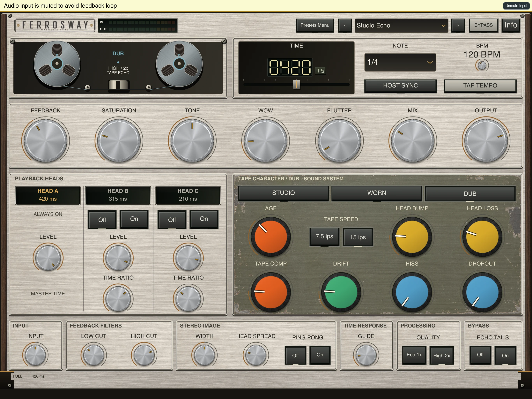This screenshot has height=399, width=532.
Task: Go to previous preset arrow
Action: point(345,26)
